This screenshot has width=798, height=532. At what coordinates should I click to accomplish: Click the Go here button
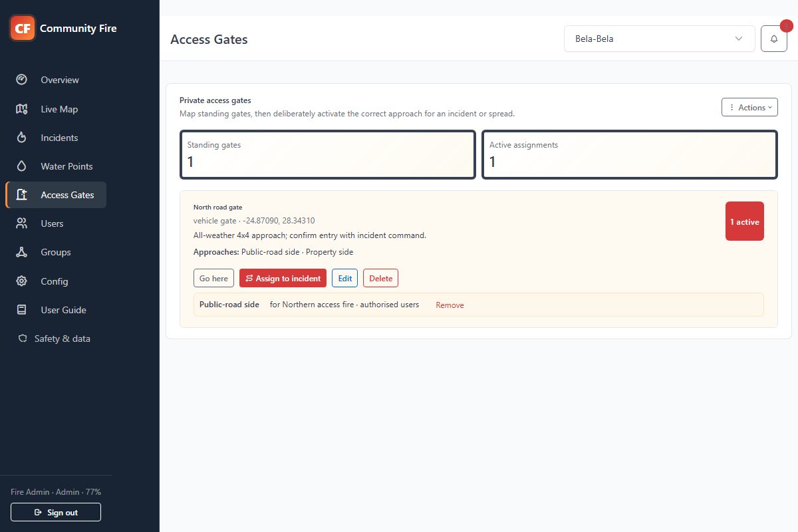tap(213, 278)
